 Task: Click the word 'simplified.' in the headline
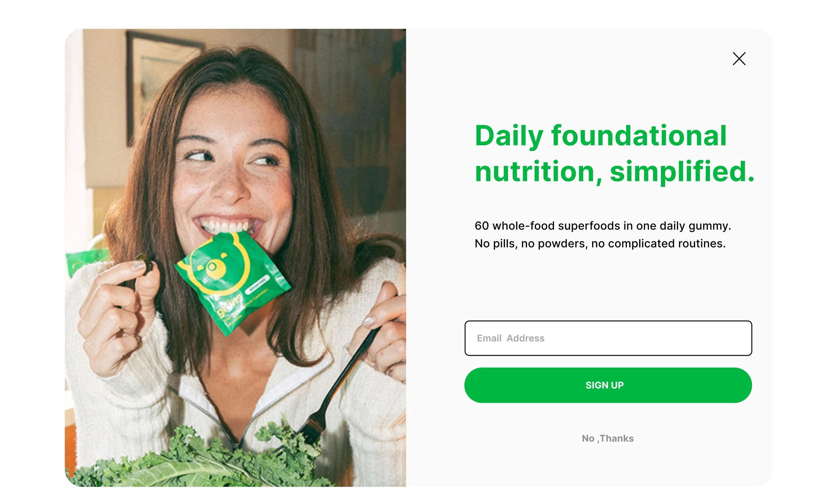(x=682, y=171)
